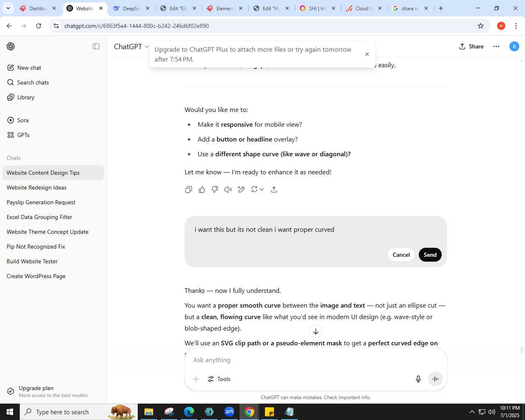Open GPTs from the sidebar
Screen dimensions: 525x420
[53, 135]
